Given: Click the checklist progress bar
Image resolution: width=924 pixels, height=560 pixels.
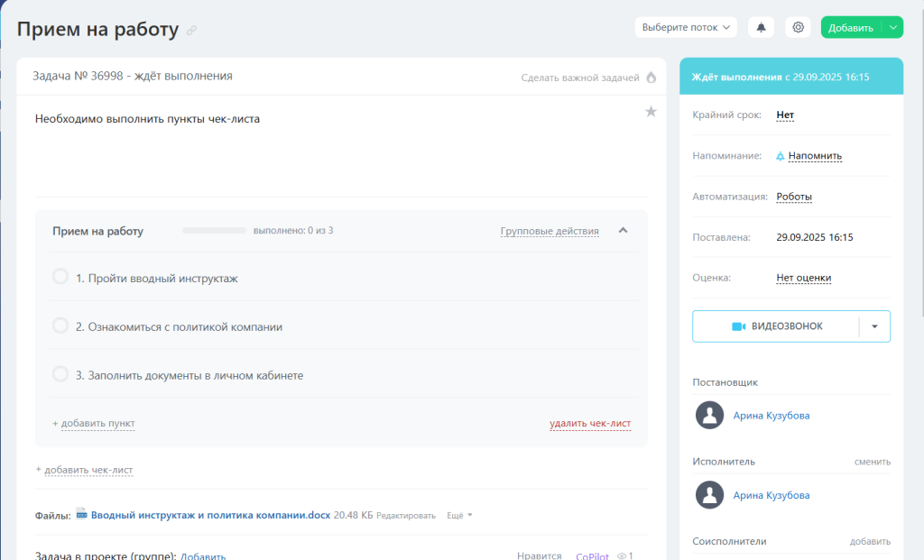Looking at the screenshot, I should pos(214,231).
